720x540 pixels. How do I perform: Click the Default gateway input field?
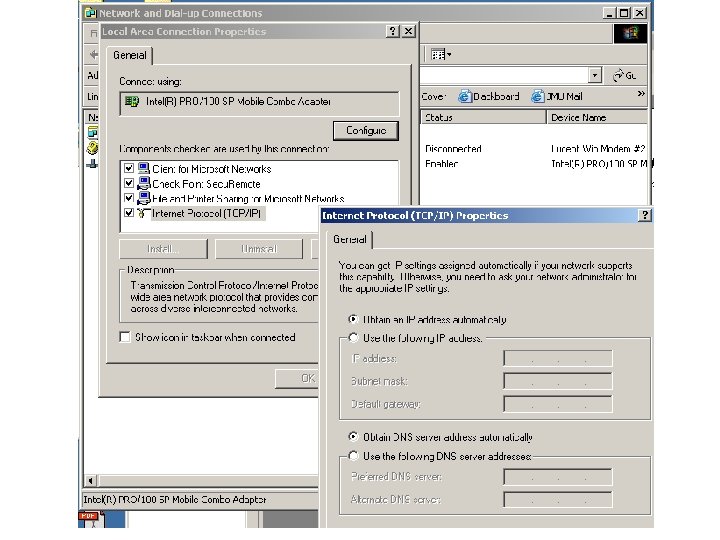(x=558, y=404)
